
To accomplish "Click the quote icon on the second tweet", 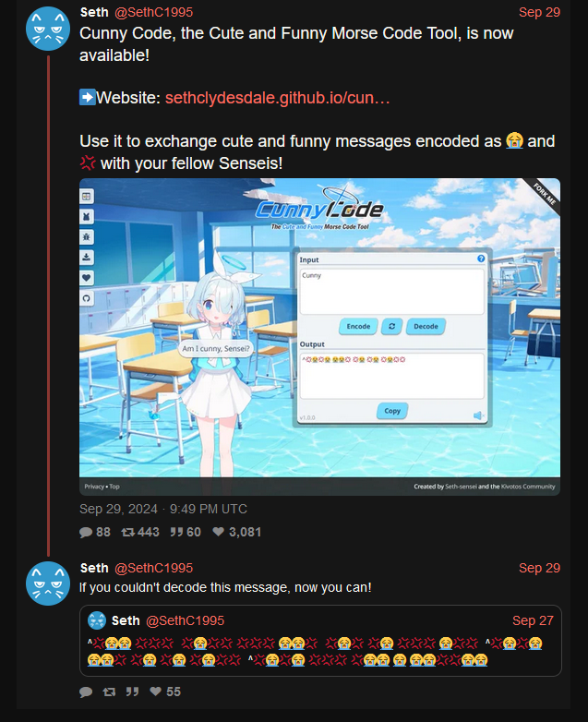I will [x=133, y=692].
